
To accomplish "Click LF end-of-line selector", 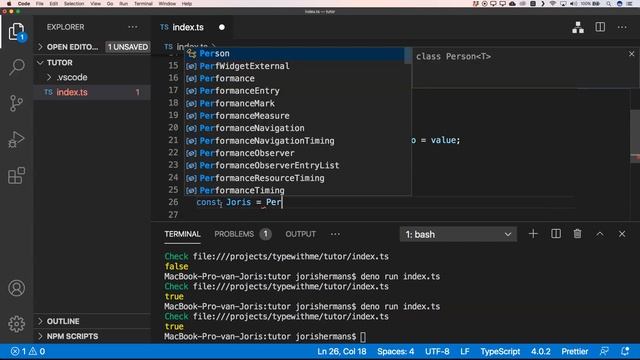I will pos(465,351).
